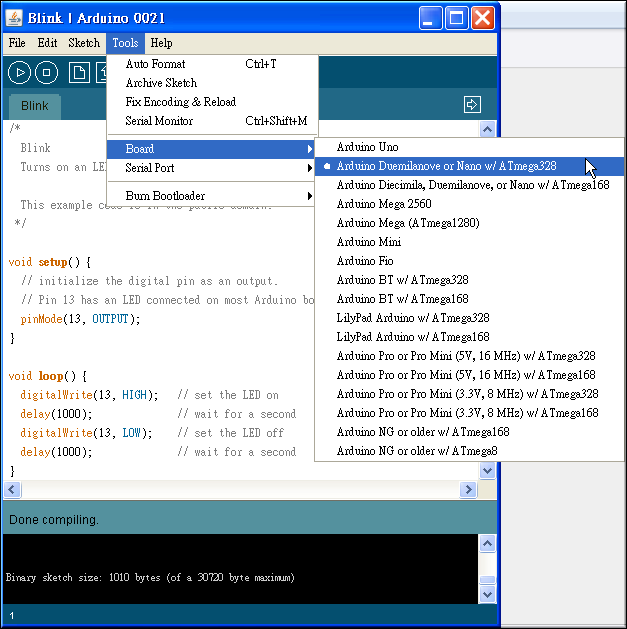Click the Stop toolbar button
627x629 pixels.
[x=47, y=73]
